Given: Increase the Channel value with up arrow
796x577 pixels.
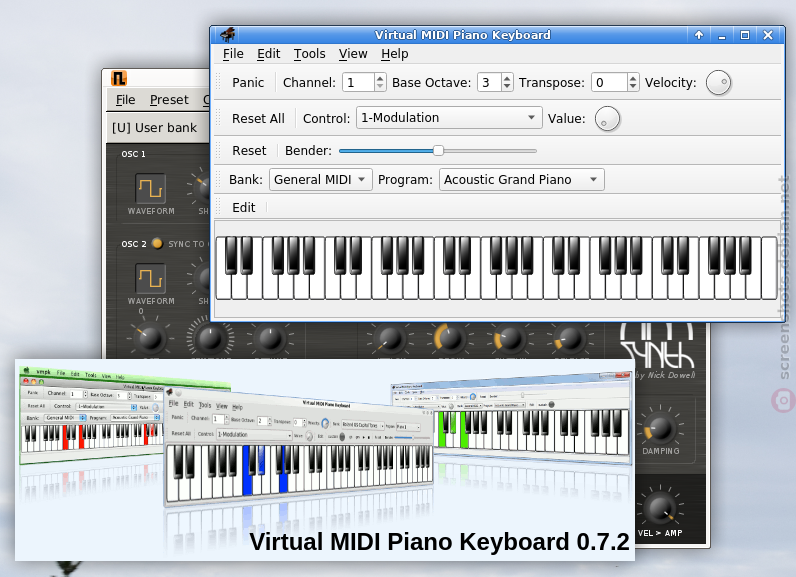Looking at the screenshot, I should click(380, 78).
